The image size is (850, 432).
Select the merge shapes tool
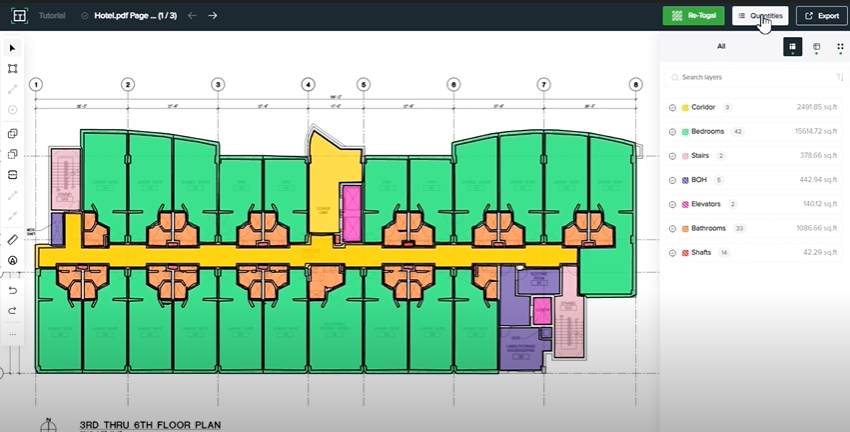tap(12, 133)
